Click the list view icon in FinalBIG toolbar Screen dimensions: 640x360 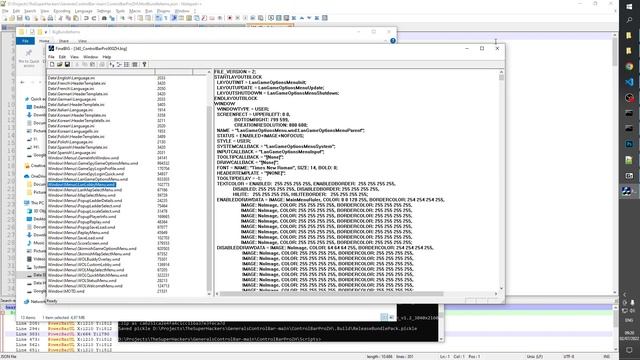(127, 64)
